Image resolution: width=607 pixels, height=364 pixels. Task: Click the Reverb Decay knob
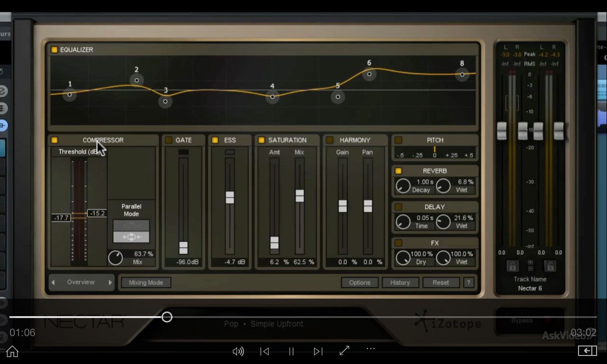point(403,186)
